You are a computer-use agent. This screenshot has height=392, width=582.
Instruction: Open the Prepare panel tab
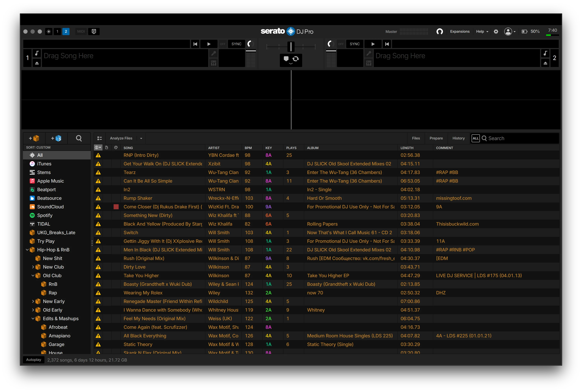tap(436, 138)
